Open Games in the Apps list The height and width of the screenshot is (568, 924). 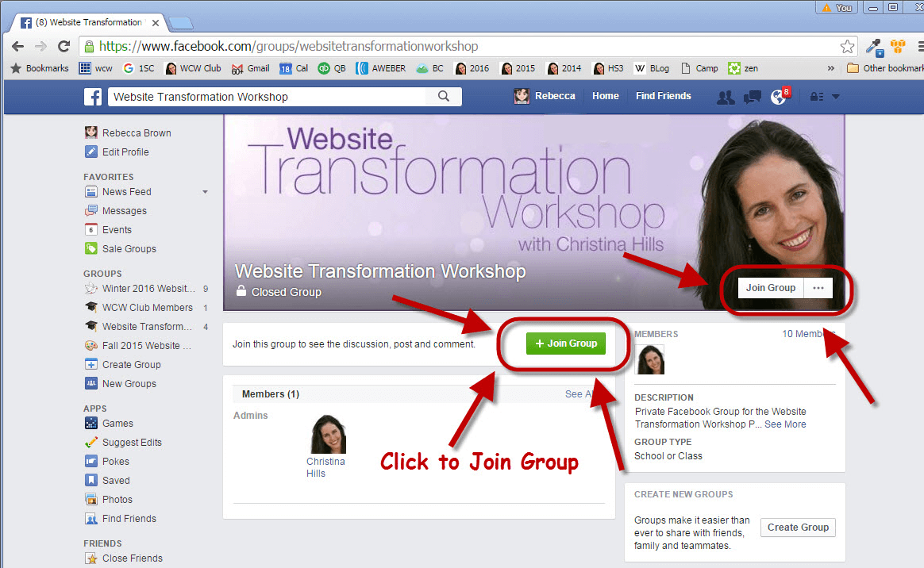click(x=109, y=423)
